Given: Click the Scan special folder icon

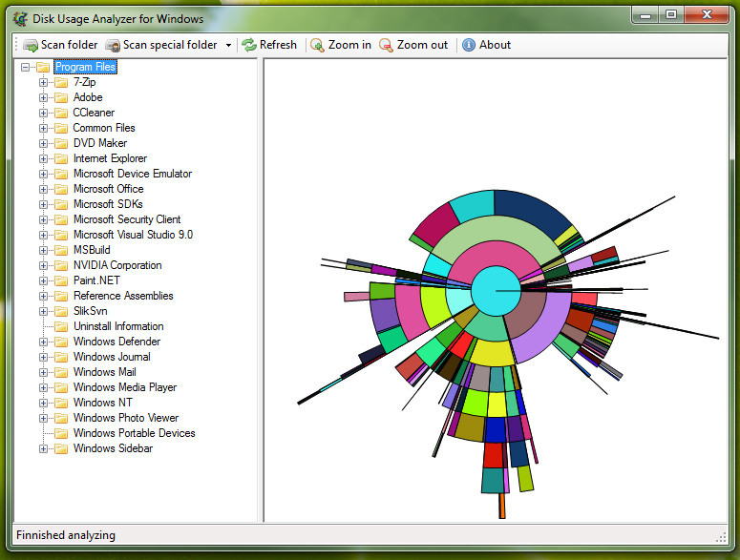Looking at the screenshot, I should point(113,45).
